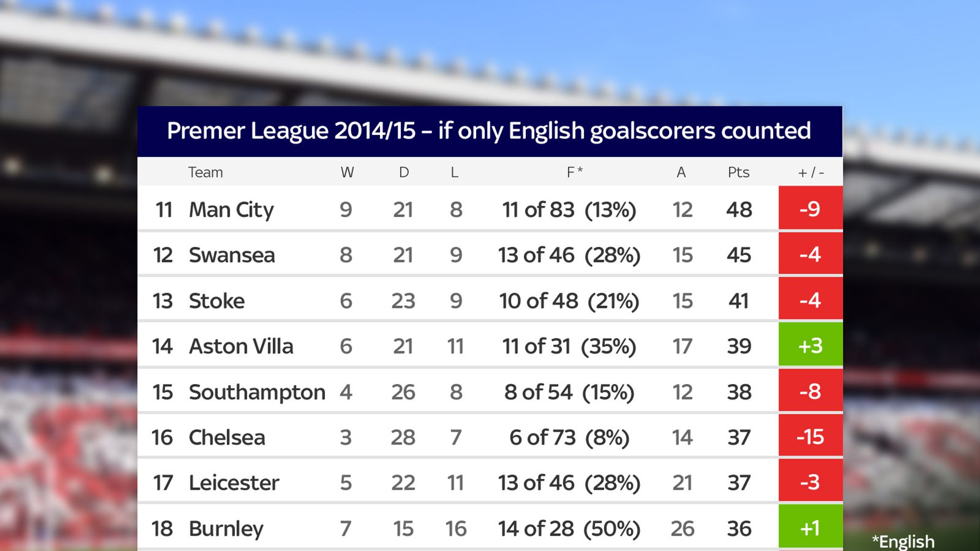Select the "L" losses column header
980x551 pixels.
click(454, 172)
